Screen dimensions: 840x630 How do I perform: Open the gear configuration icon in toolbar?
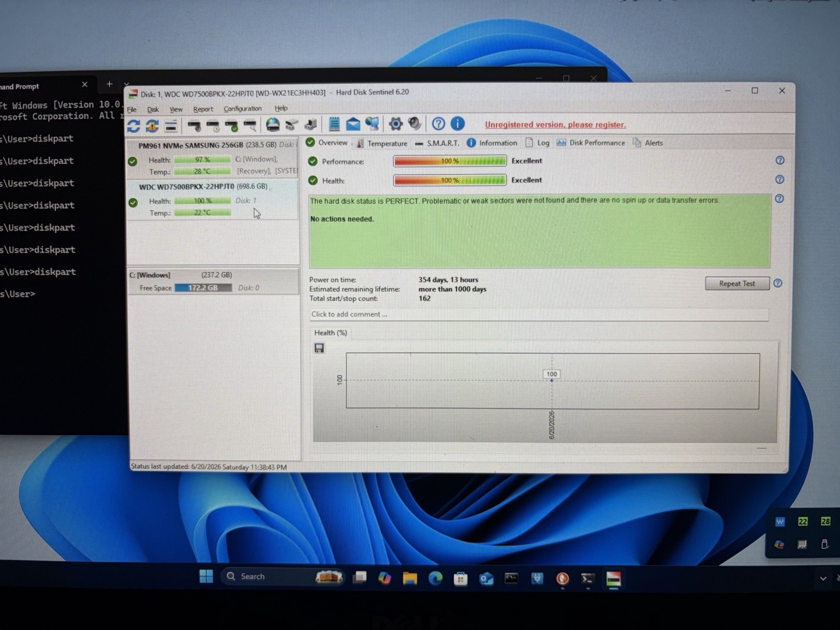point(395,124)
